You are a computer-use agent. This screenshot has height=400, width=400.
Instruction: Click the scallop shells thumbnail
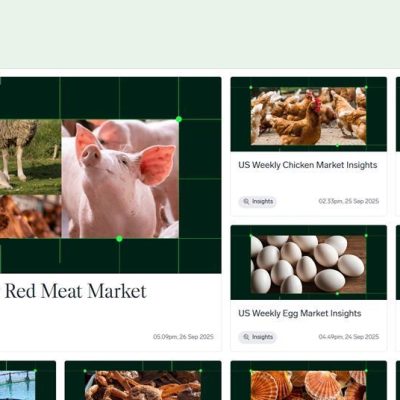[x=308, y=385]
